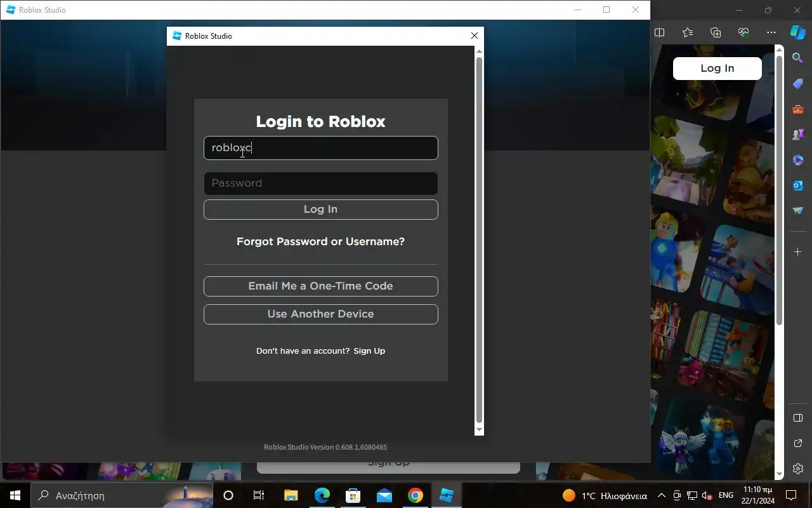Click Edge sidebar open-in-new-window icon

click(798, 443)
